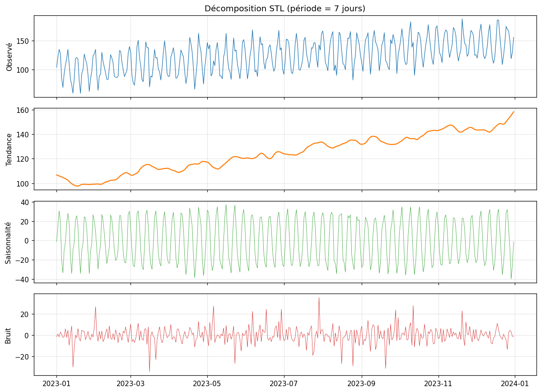Select the "Tendance" y-axis label
The width and height of the screenshot is (541, 392).
[9, 149]
